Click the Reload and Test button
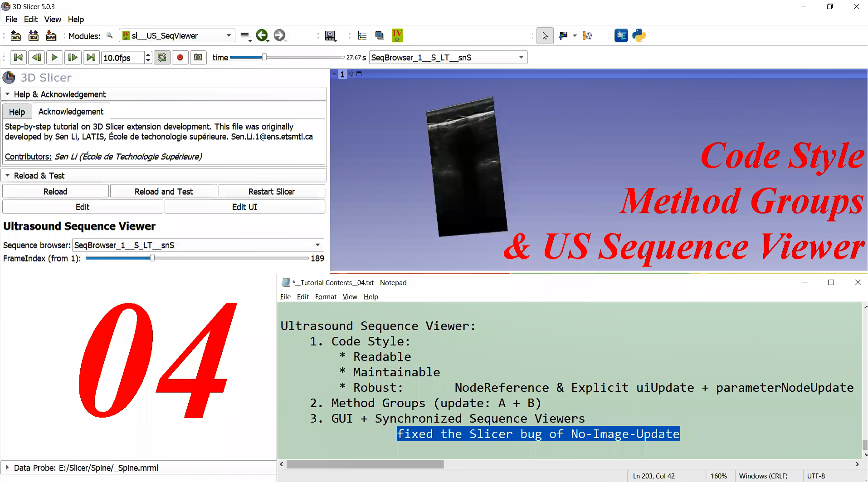Screen dimensions: 868x483 click(163, 191)
